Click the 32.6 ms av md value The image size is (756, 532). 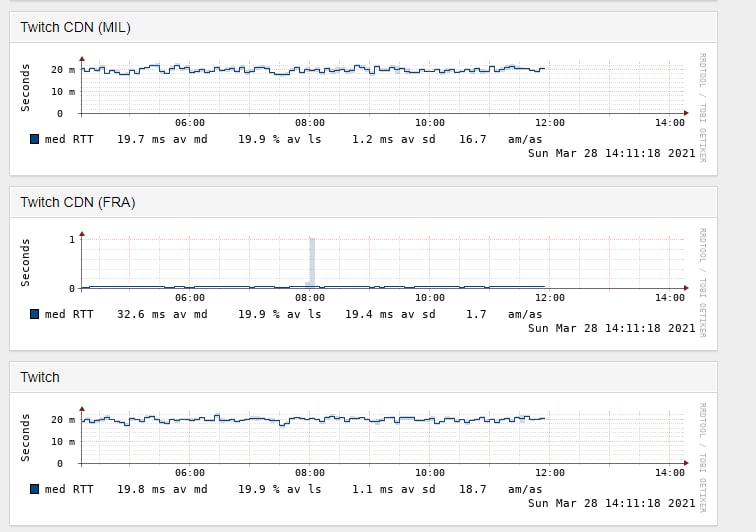click(x=162, y=314)
